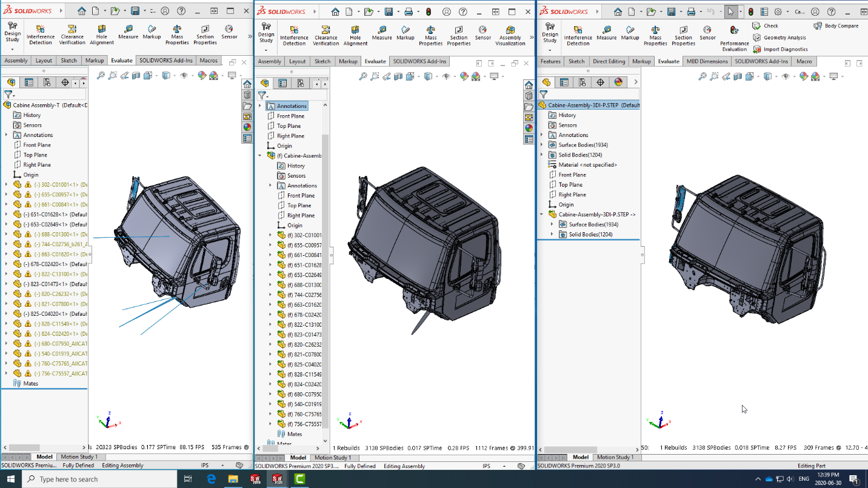This screenshot has height=488, width=868.
Task: Expand the Annotations node in the left window tree
Action: pyautogui.click(x=7, y=135)
